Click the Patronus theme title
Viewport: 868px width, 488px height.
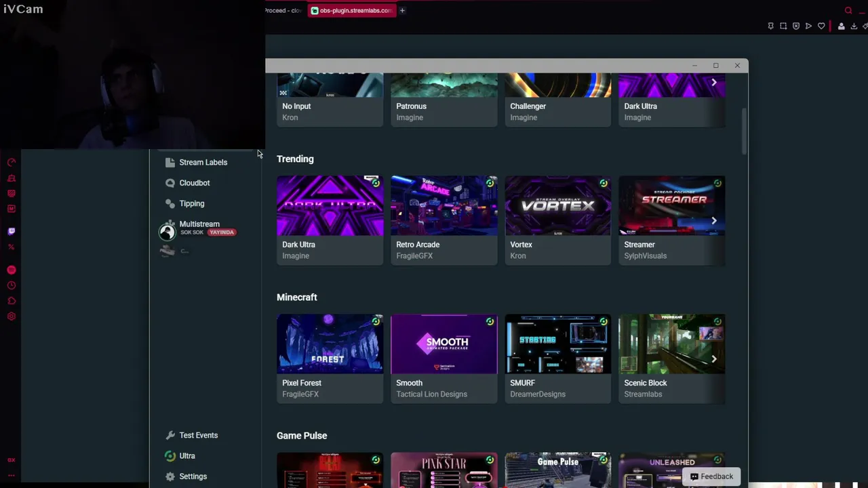coord(411,106)
